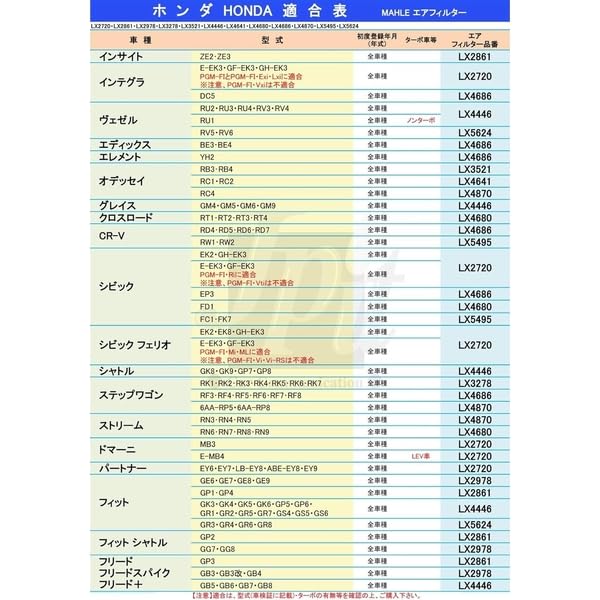
Task: Click the ZE2·ZE3 model code cell
Action: 215,57
